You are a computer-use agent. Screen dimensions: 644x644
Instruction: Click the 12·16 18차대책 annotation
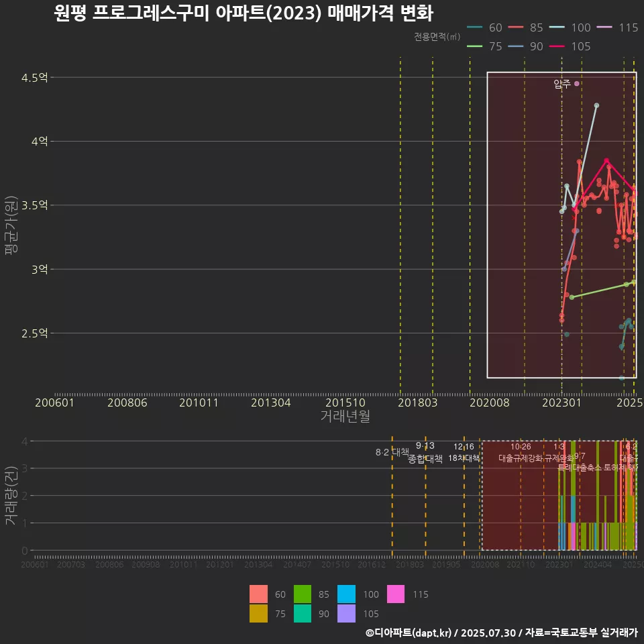point(464,452)
